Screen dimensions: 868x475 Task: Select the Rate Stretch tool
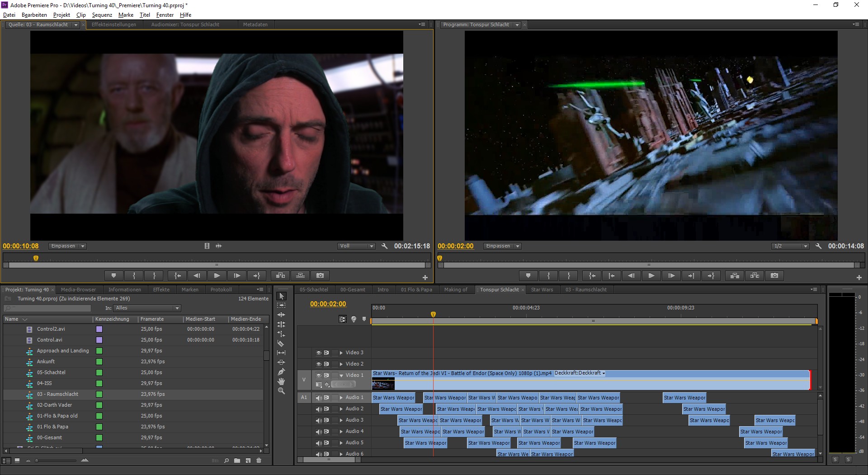tap(281, 334)
